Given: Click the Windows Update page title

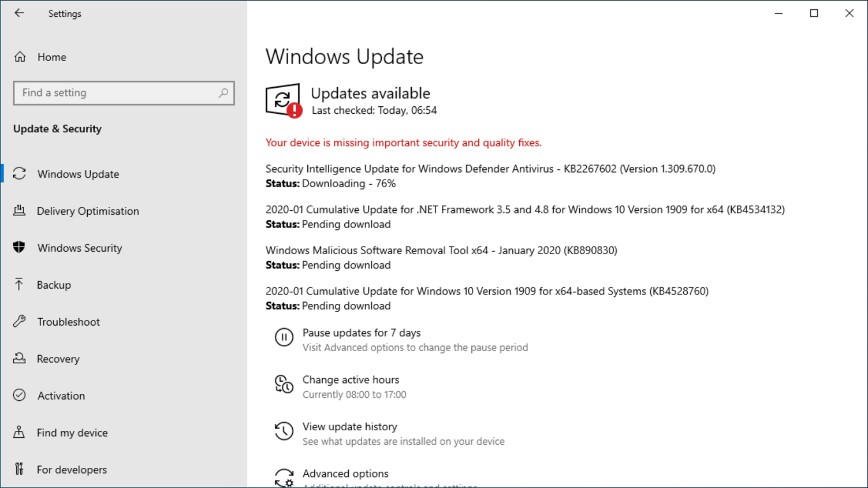Looking at the screenshot, I should 344,57.
